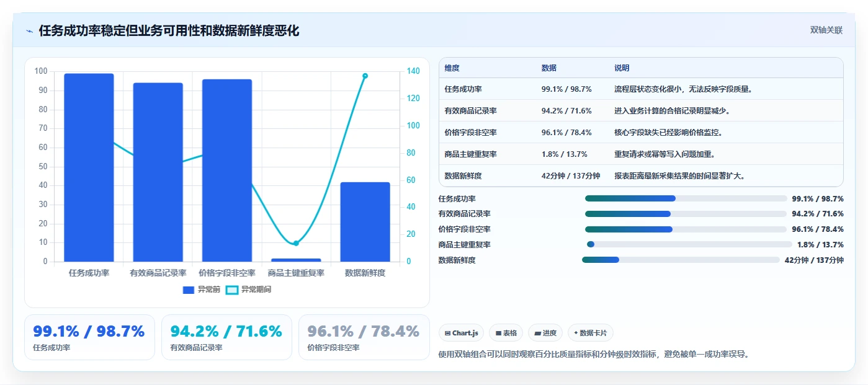This screenshot has width=868, height=385.
Task: Open the 99.1% / 98.7% 任务成功率 card
Action: click(x=89, y=337)
